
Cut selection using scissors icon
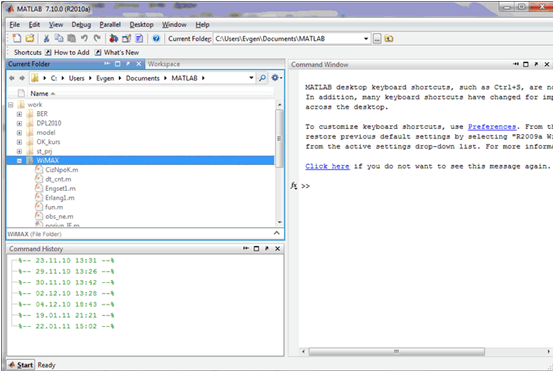click(x=46, y=38)
